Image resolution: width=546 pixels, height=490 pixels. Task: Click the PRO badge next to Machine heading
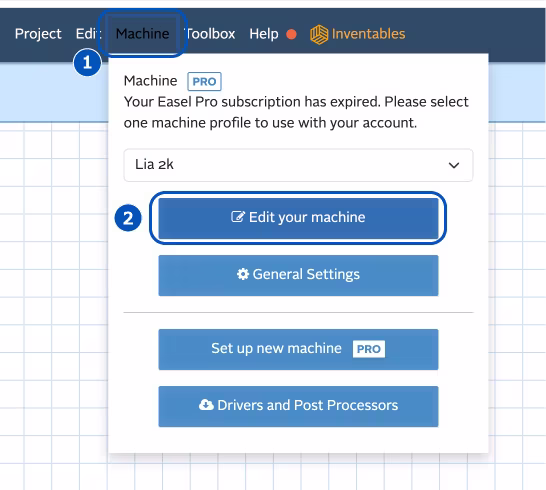tap(204, 81)
